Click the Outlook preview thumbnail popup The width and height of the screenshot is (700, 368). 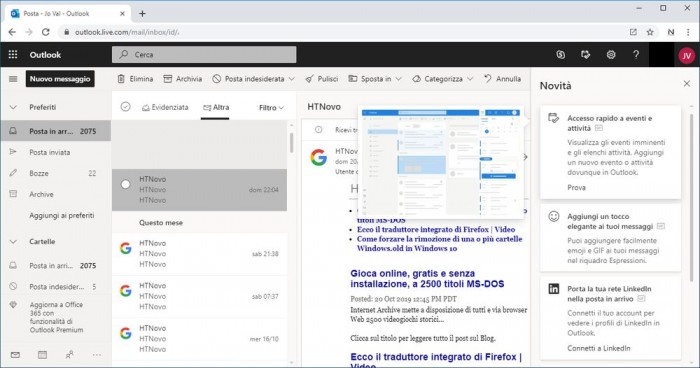click(x=441, y=162)
